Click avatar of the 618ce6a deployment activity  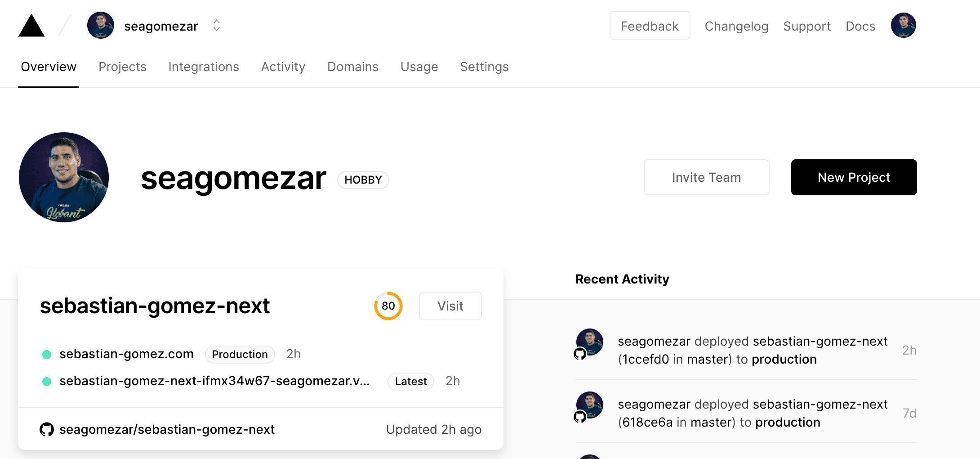pyautogui.click(x=589, y=405)
